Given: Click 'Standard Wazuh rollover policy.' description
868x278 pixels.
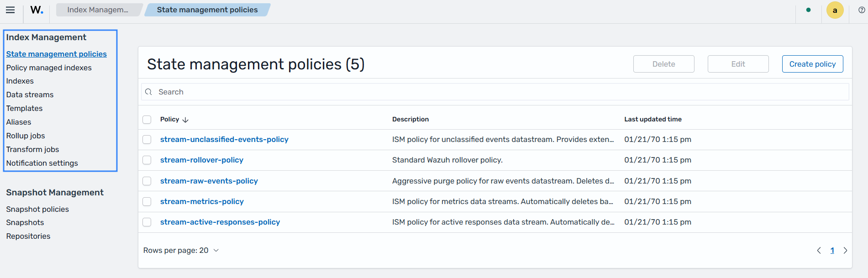Looking at the screenshot, I should click(x=447, y=160).
